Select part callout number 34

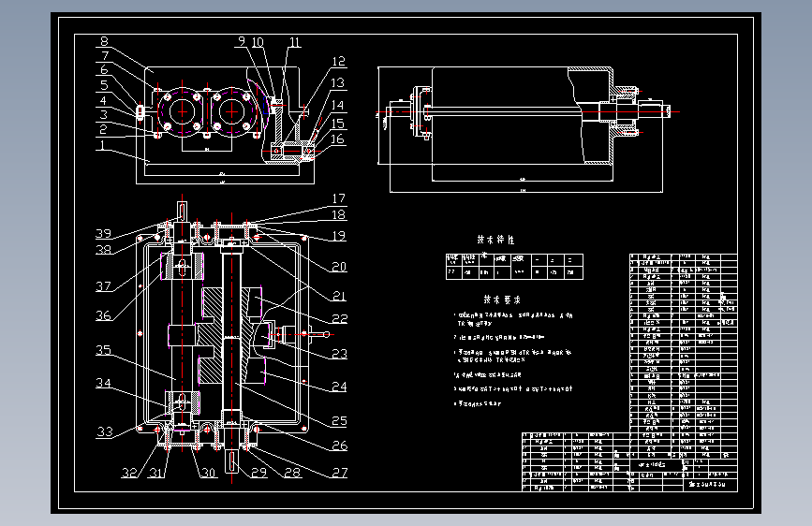[x=104, y=383]
